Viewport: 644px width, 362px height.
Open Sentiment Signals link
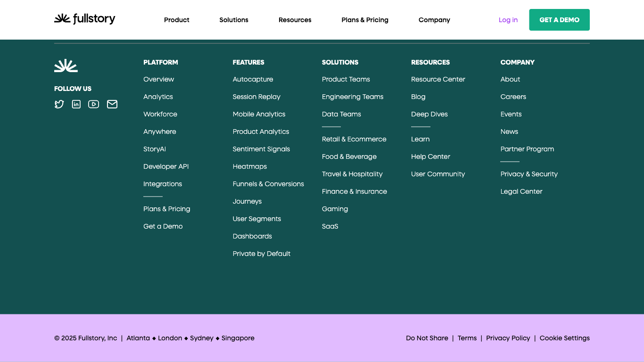coord(261,149)
